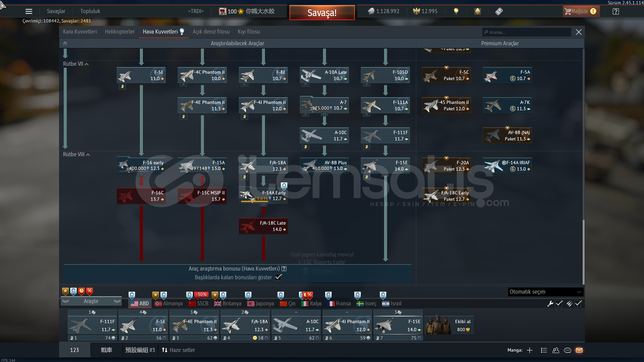Select the F-14A Early research card
This screenshot has height=362, width=644.
(263, 196)
